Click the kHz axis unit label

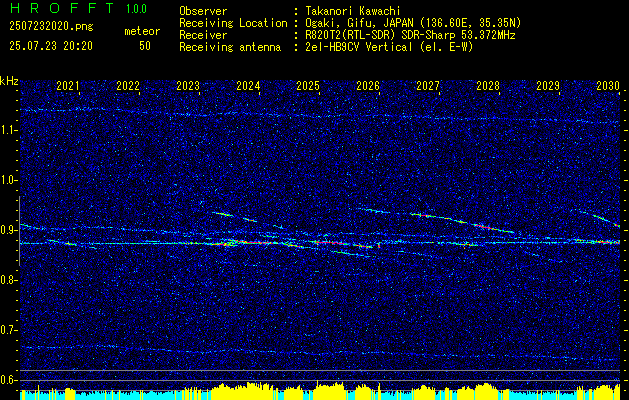coord(9,81)
